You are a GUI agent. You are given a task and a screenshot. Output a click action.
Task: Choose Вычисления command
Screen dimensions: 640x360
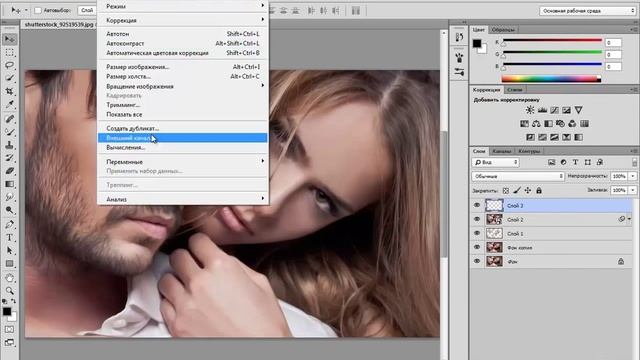[183, 148]
